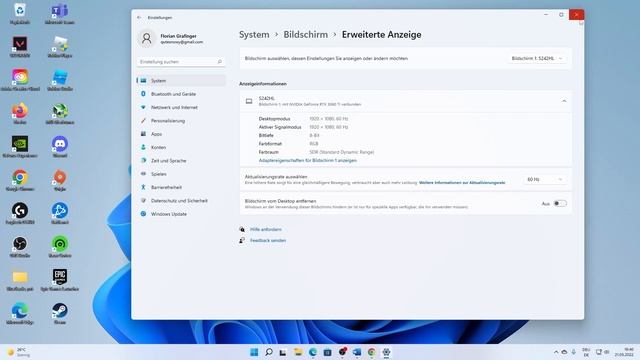Select the GeForce Experience desktop icon
640x360 pixels.
point(20,147)
